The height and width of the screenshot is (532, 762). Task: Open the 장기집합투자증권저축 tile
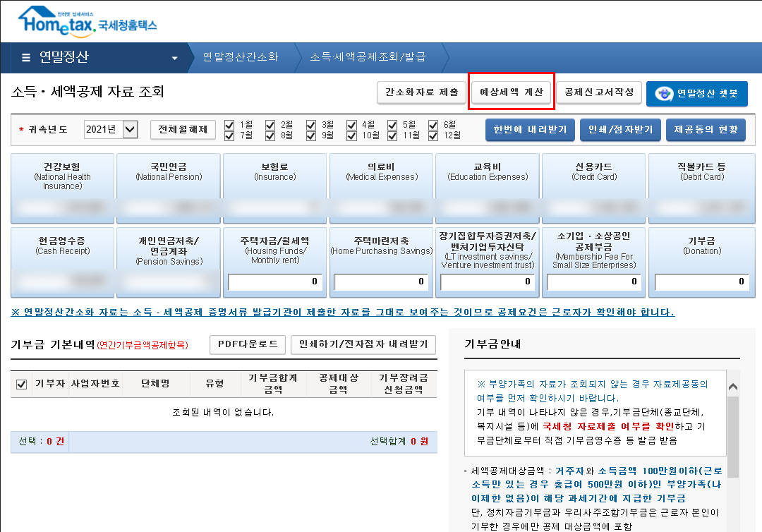(488, 262)
